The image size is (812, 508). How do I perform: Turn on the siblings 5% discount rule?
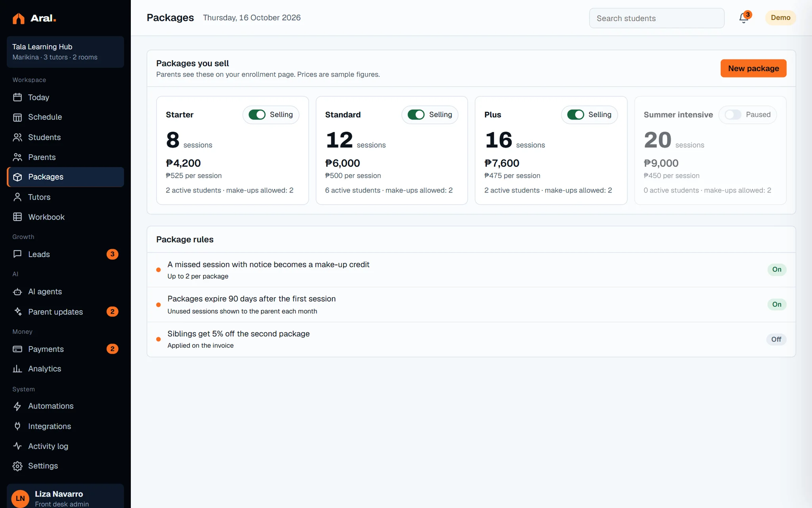coord(776,339)
